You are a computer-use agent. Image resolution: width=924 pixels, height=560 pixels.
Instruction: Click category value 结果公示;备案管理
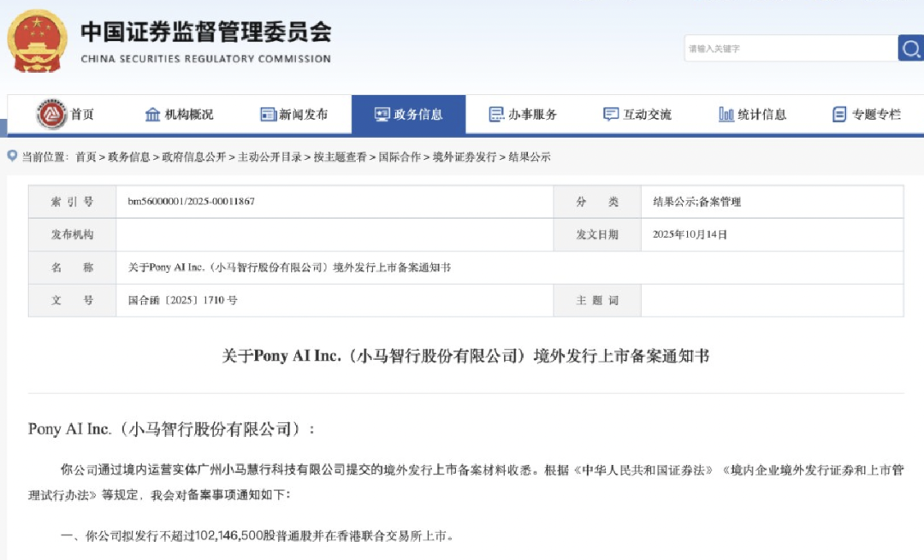(696, 202)
